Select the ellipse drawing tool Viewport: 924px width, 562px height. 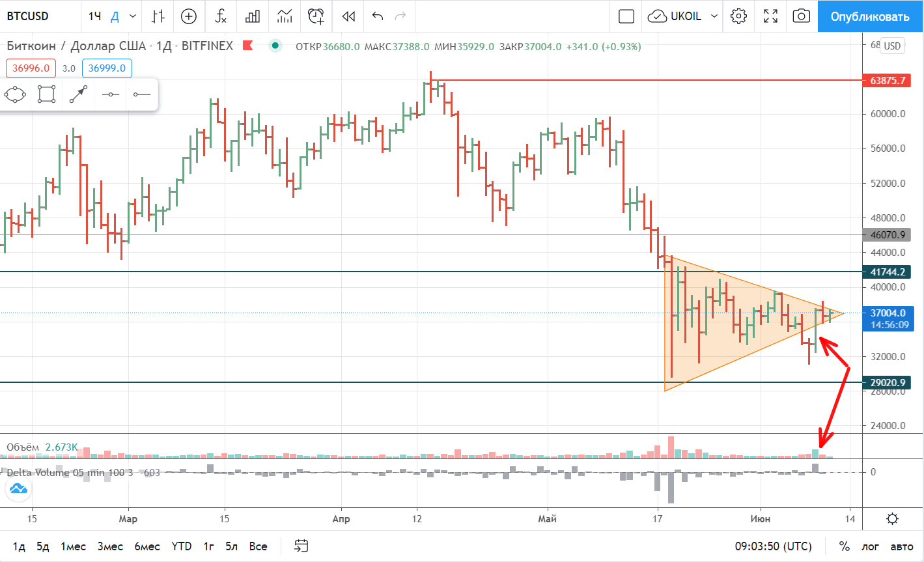tap(15, 94)
